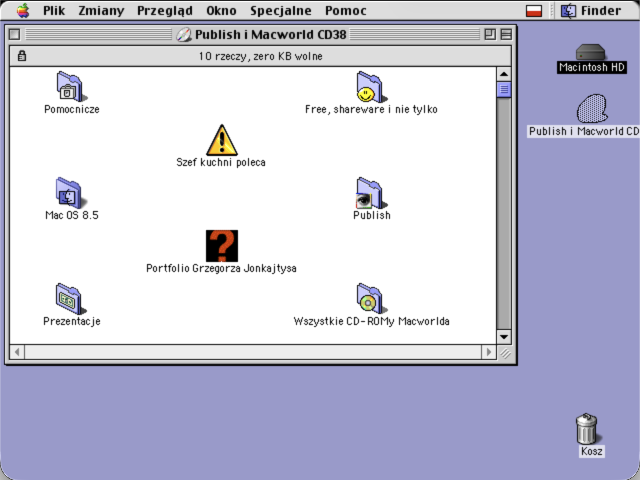Select the Mac OS 8.5 folder icon
The image size is (640, 480).
point(71,193)
